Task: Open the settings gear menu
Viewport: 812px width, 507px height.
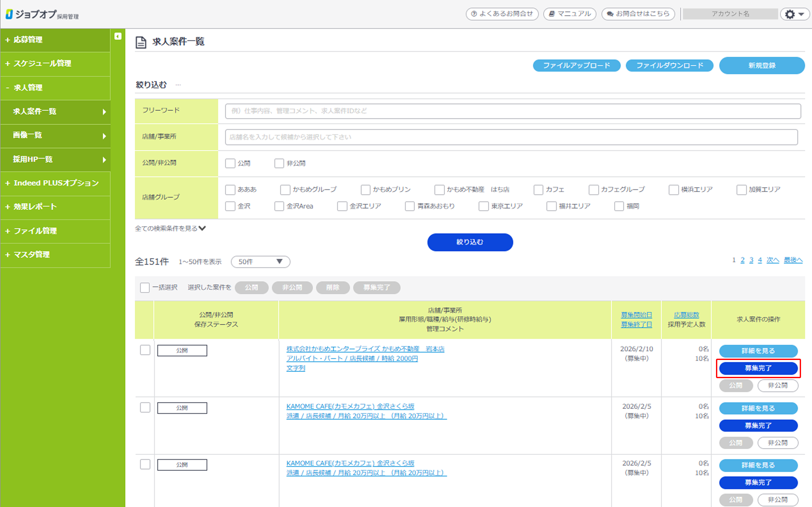Action: 794,14
